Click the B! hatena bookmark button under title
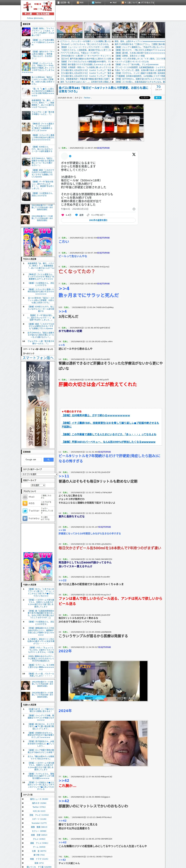This screenshot has height=868, width=186. coord(157,98)
